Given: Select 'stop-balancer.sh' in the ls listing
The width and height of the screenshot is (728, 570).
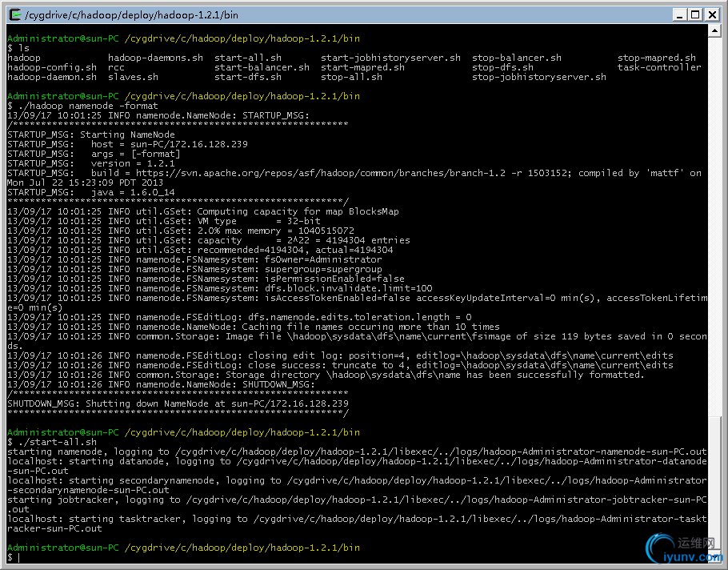Looking at the screenshot, I should click(517, 58).
